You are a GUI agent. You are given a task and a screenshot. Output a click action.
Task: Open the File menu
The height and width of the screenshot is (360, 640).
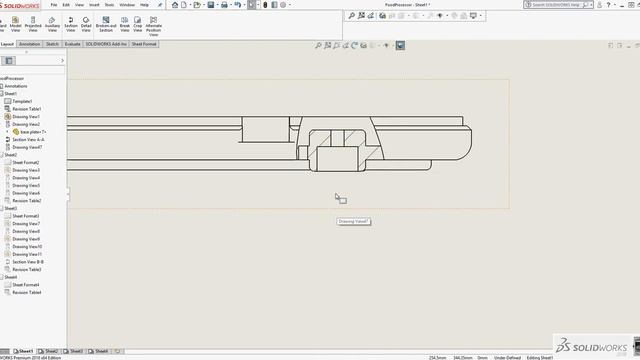click(x=53, y=5)
